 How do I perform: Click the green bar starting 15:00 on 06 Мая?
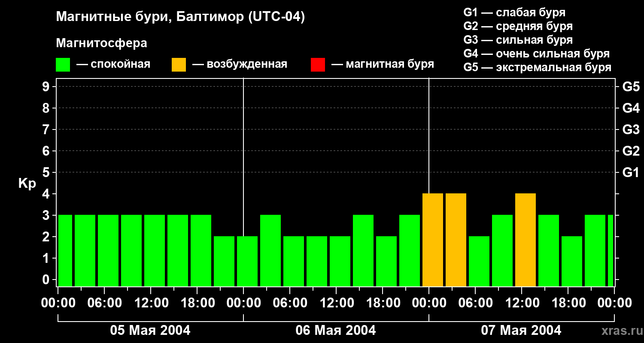pyautogui.click(x=363, y=251)
